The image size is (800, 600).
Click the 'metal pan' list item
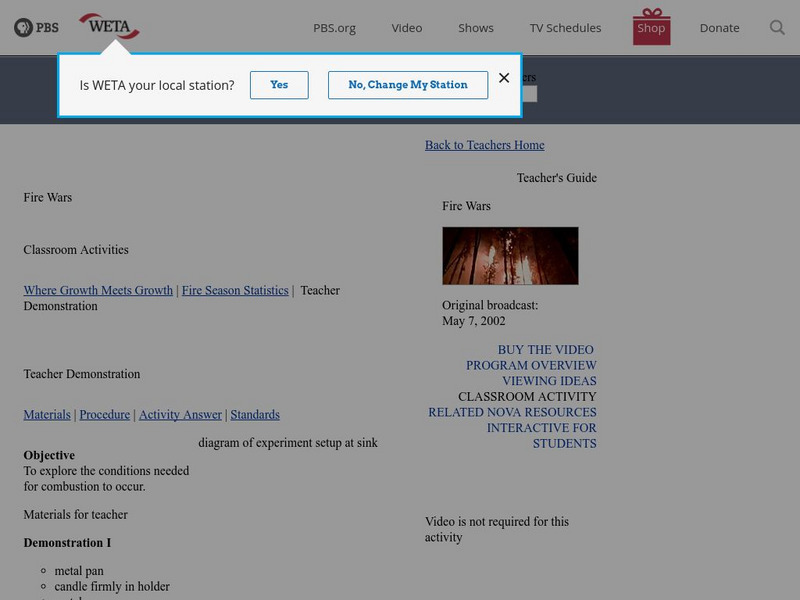(x=79, y=570)
